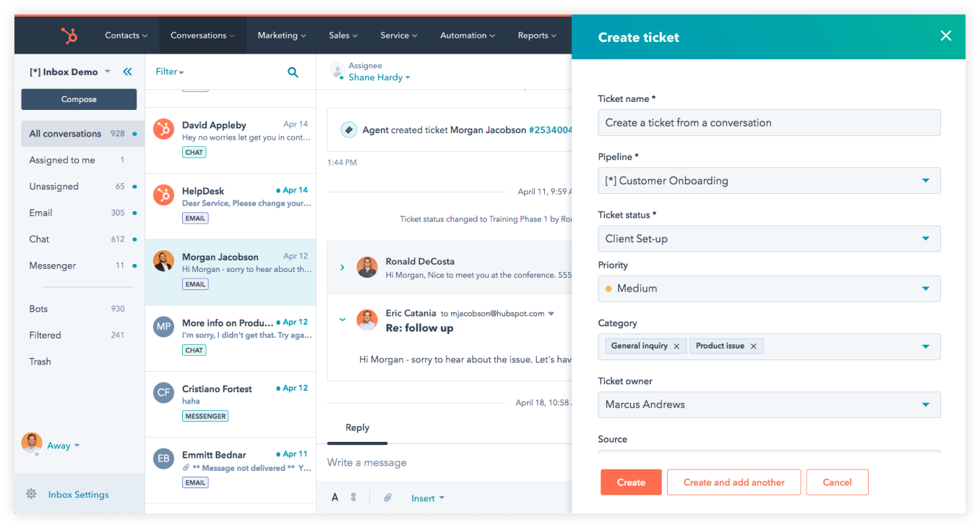Expand Ronald DeCosta's collapsed message
Screen dimensions: 980x528
click(342, 267)
